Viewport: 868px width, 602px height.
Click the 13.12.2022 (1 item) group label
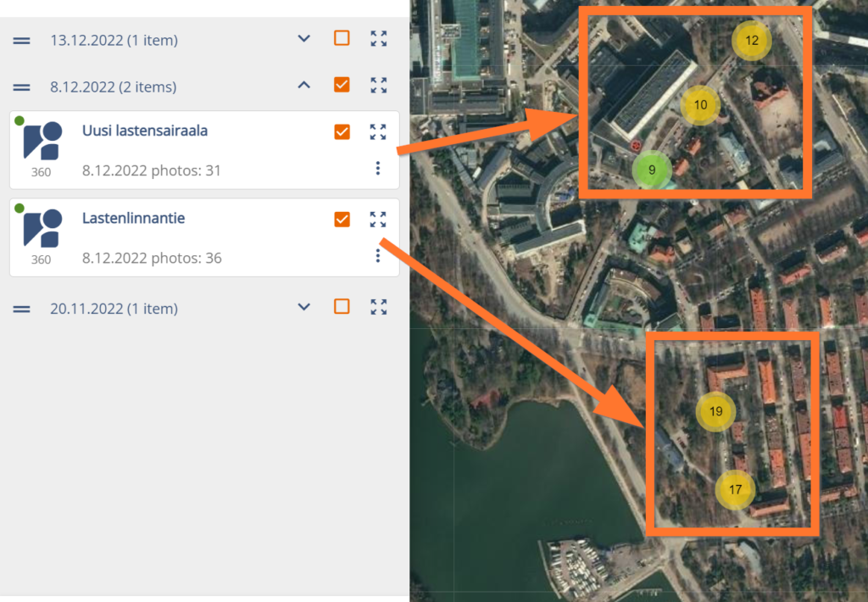click(x=114, y=41)
